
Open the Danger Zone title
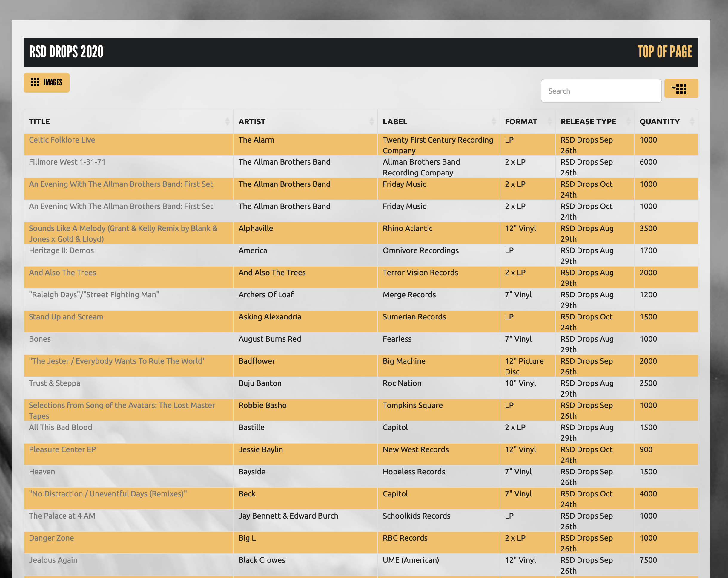[51, 538]
